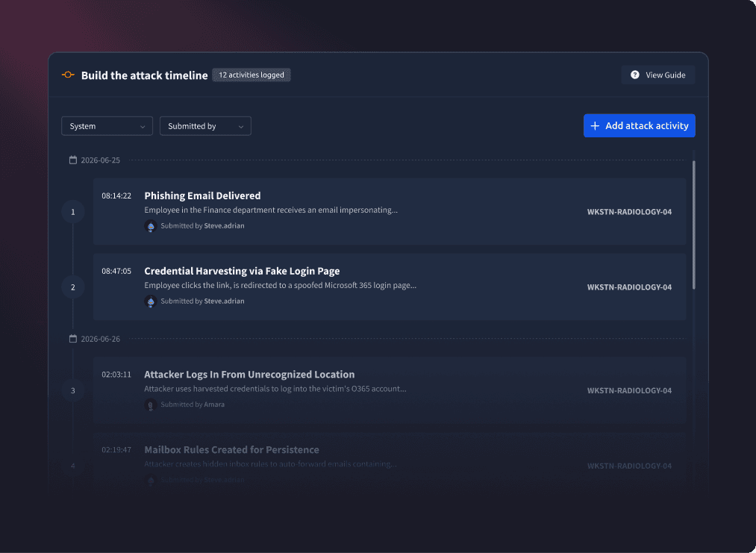Click the calendar icon next to 2026-06-25
The width and height of the screenshot is (756, 553).
pos(73,160)
